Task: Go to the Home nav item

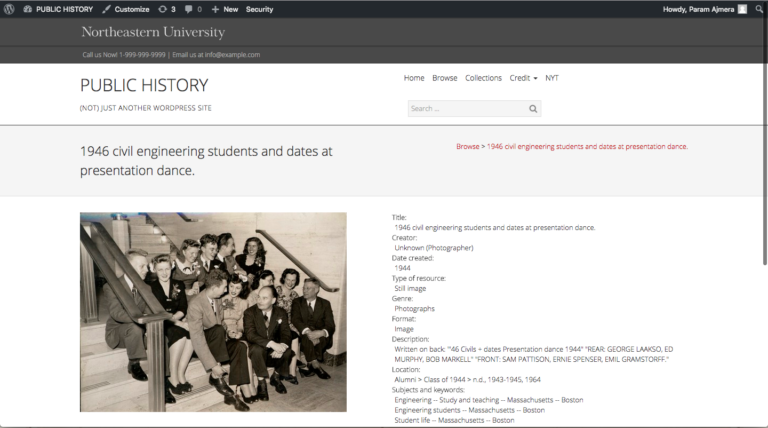Action: tap(414, 78)
